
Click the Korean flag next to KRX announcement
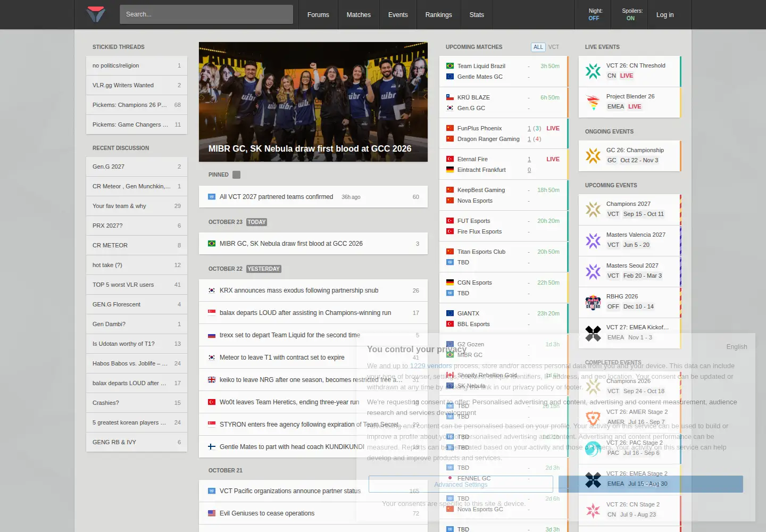coord(212,290)
